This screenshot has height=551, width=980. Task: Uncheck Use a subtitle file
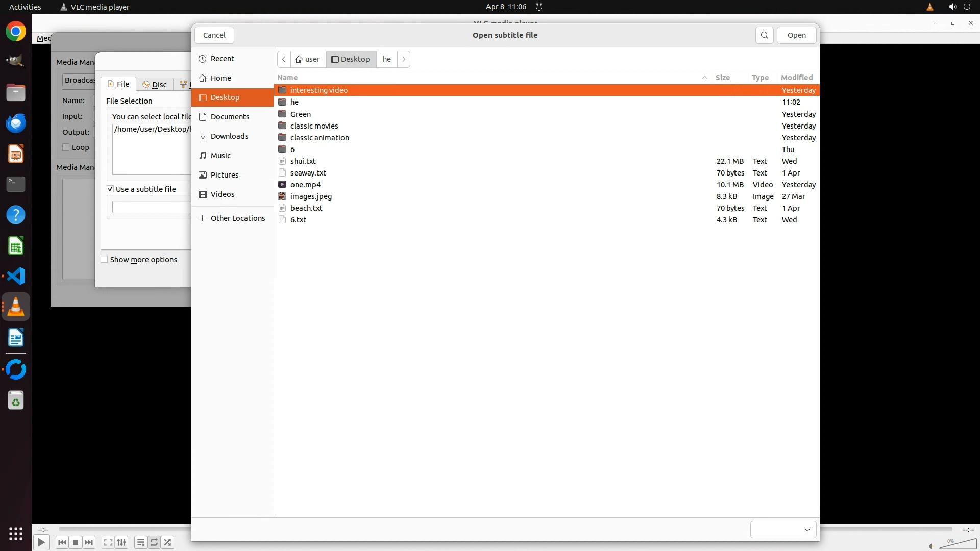click(110, 189)
